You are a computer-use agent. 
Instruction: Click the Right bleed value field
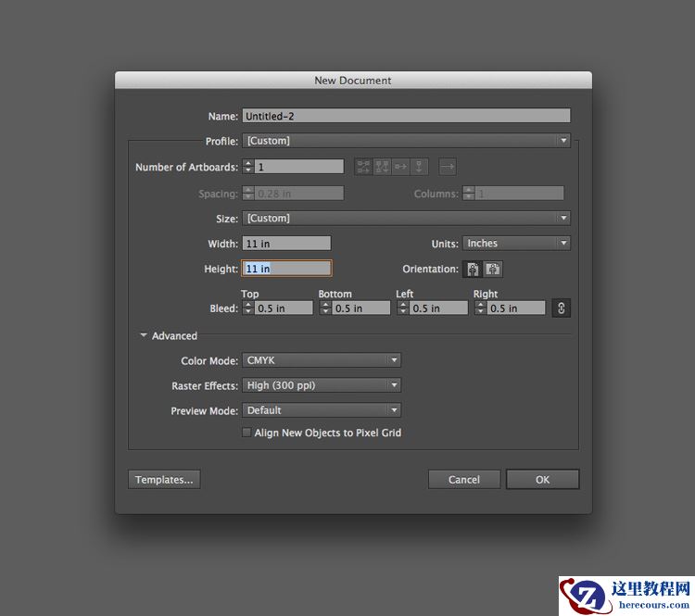click(x=516, y=308)
